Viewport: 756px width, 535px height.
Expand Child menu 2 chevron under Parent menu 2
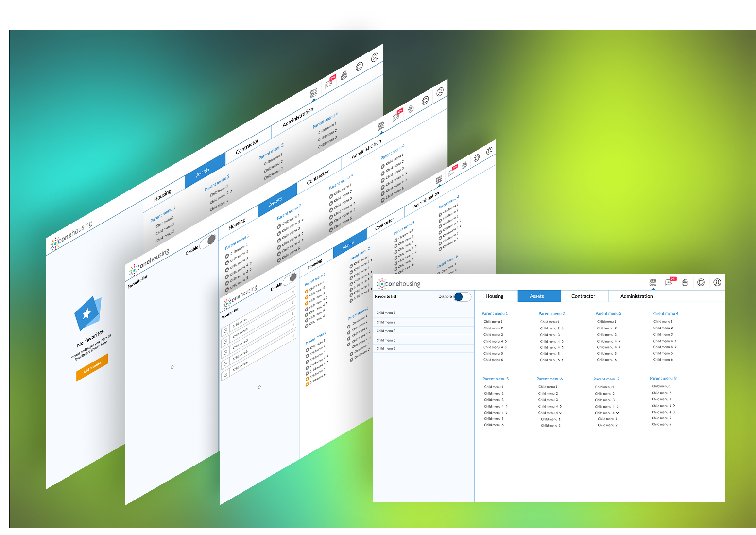click(563, 328)
